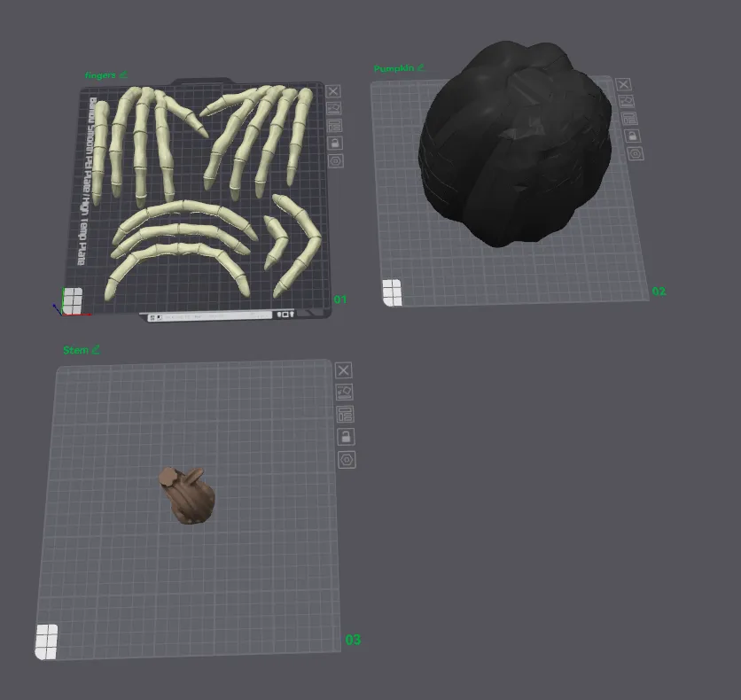
Task: Arrange objects on the fingers plate
Action: pyautogui.click(x=335, y=125)
